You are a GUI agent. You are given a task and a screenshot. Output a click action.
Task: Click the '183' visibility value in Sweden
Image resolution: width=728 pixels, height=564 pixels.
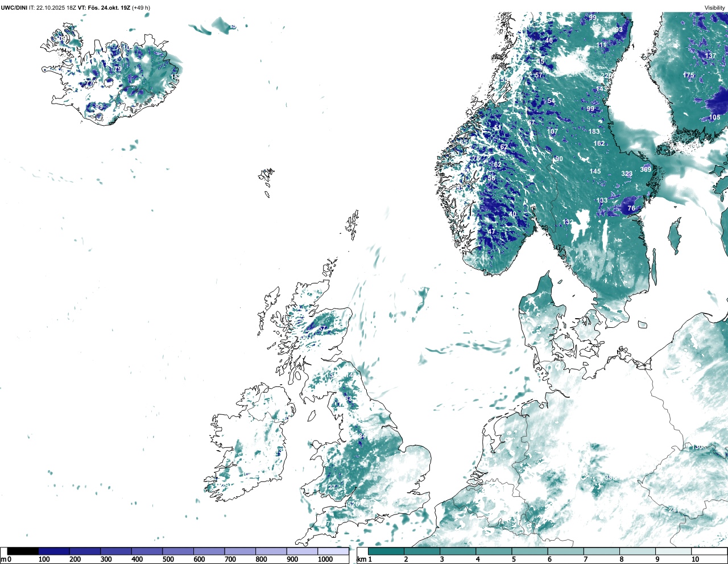click(594, 131)
